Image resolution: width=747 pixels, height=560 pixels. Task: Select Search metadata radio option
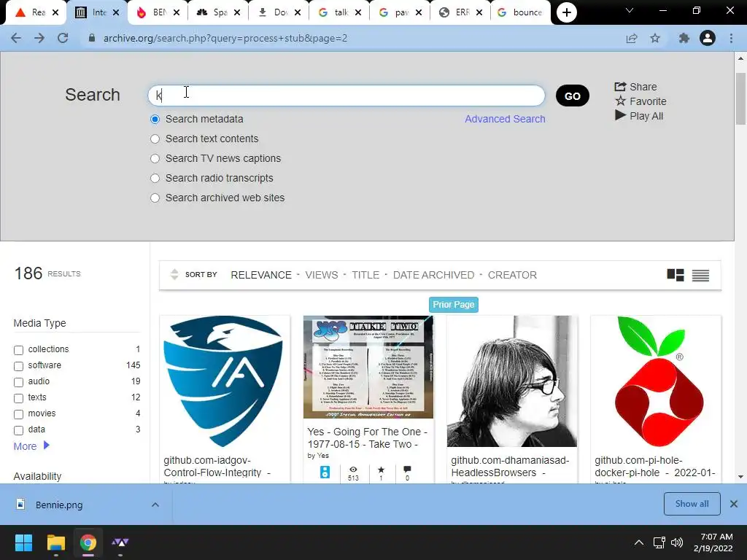click(x=155, y=119)
